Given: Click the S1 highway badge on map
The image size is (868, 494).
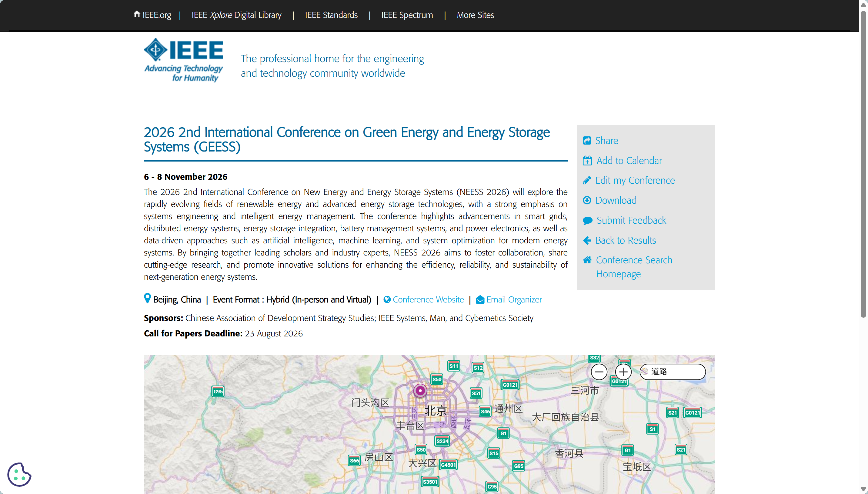Looking at the screenshot, I should pos(652,429).
